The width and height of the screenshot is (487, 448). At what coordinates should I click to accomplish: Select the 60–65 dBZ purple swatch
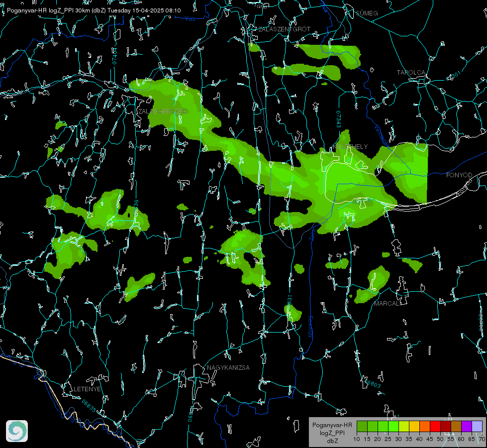tap(467, 426)
